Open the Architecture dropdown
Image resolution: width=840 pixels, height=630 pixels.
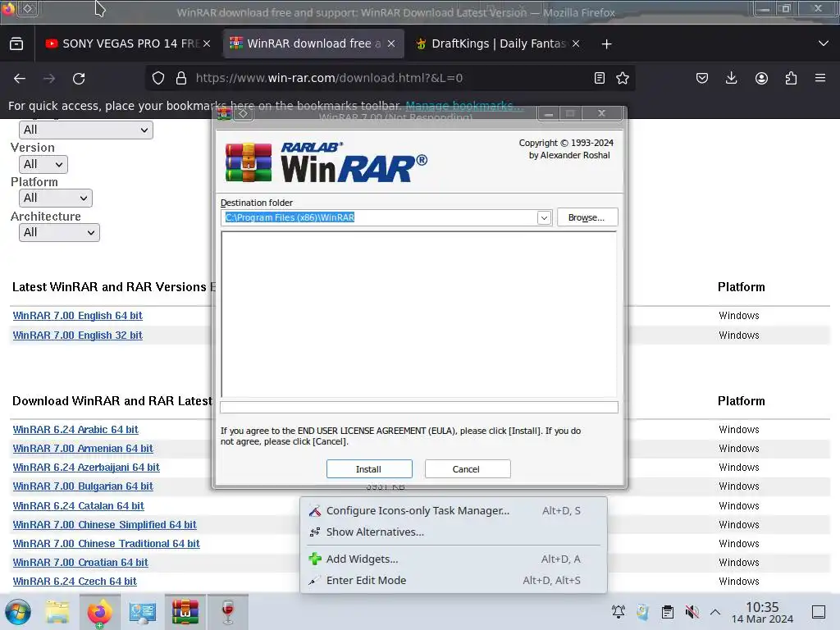click(59, 232)
